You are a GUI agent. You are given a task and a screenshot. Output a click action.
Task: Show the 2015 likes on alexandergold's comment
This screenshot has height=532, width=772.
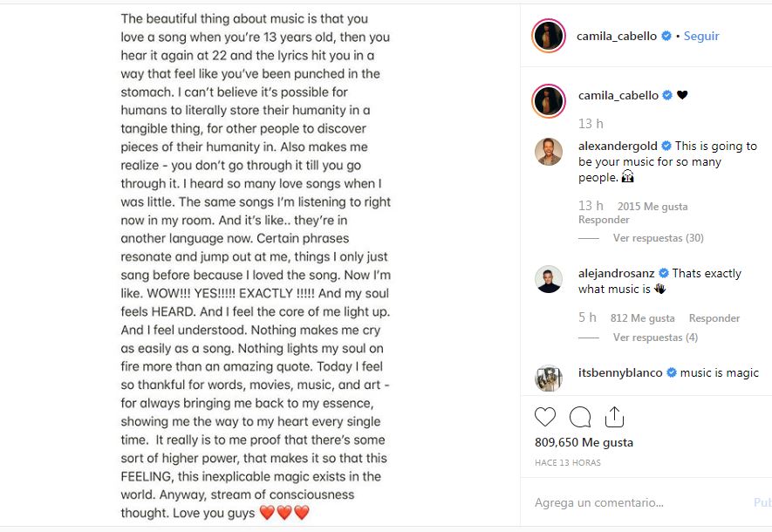point(652,207)
